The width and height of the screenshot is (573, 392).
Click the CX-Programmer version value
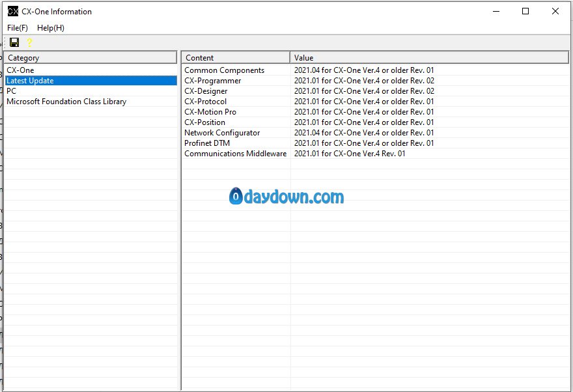pyautogui.click(x=364, y=81)
